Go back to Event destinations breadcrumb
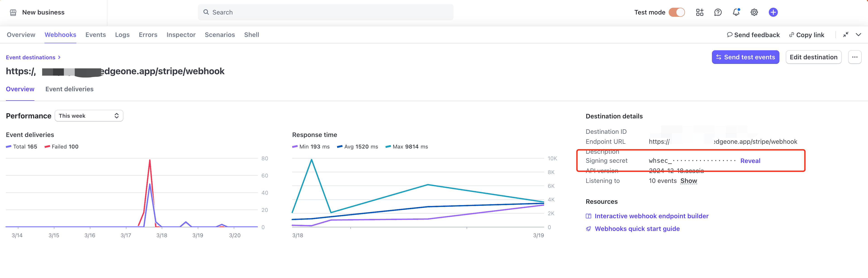This screenshot has width=868, height=278. click(31, 58)
